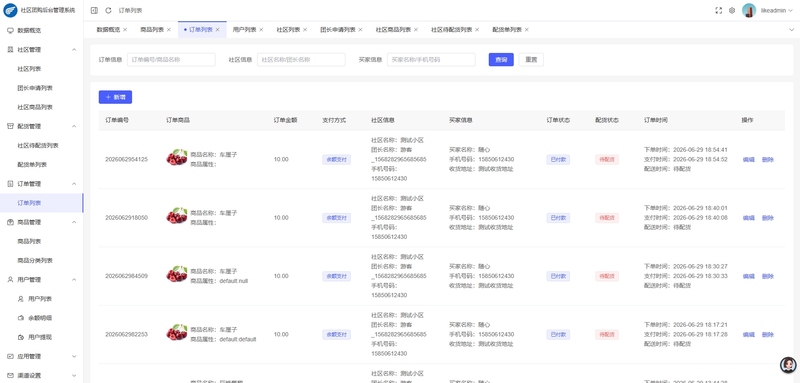Click 已付款 tag of order 2026062954125
800x383 pixels.
pos(558,160)
